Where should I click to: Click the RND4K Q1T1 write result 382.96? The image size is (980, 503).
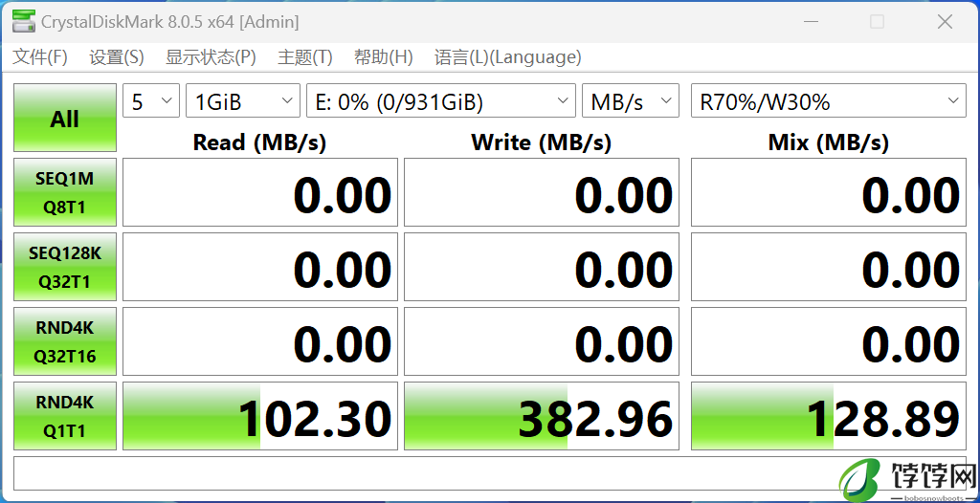point(542,416)
